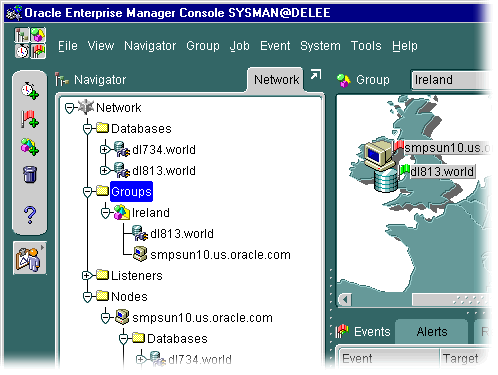Click the smpsun10.us label on the map
Screen dimensions: 498x375
point(447,148)
